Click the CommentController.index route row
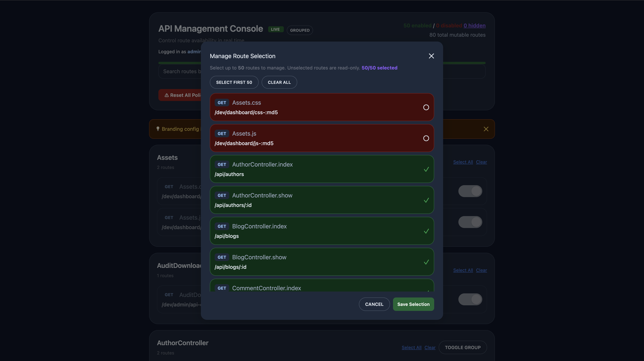Image resolution: width=644 pixels, height=361 pixels. pyautogui.click(x=322, y=285)
